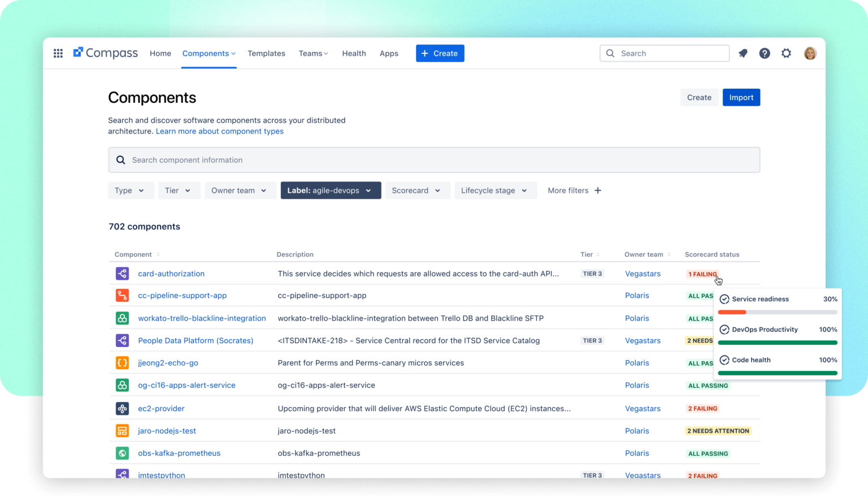The image size is (868, 502).
Task: Switch to the Home tab
Action: point(160,53)
